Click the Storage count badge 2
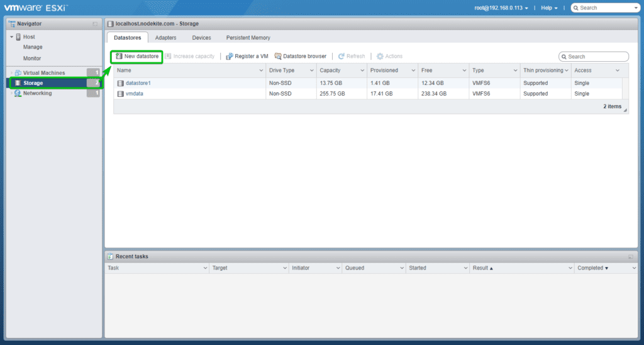Image resolution: width=644 pixels, height=345 pixels. click(x=94, y=83)
